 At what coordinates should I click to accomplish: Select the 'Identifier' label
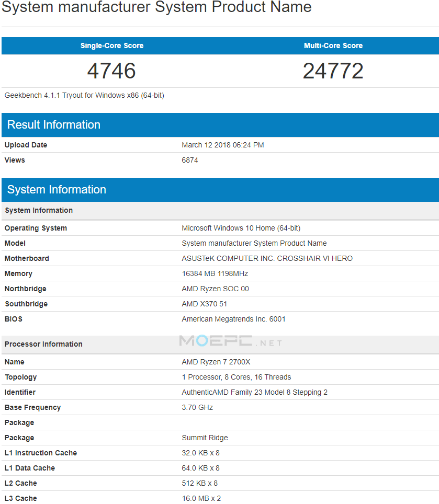click(20, 392)
